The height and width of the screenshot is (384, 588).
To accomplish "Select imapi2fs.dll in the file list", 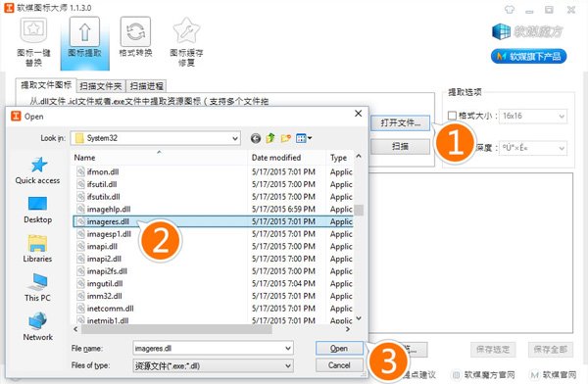I will tap(213, 271).
